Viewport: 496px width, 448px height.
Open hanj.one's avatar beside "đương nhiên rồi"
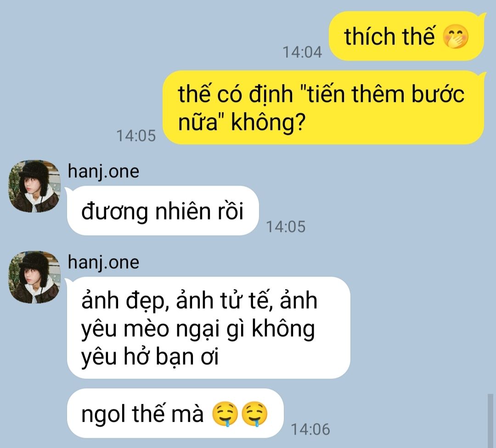coord(34,186)
